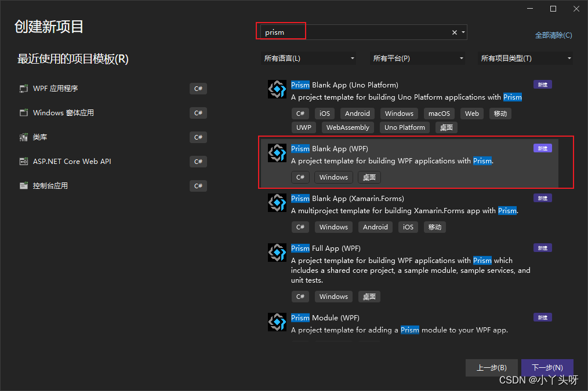
Task: Click the Android tag under Xamarin.Forms template
Action: [x=375, y=227]
